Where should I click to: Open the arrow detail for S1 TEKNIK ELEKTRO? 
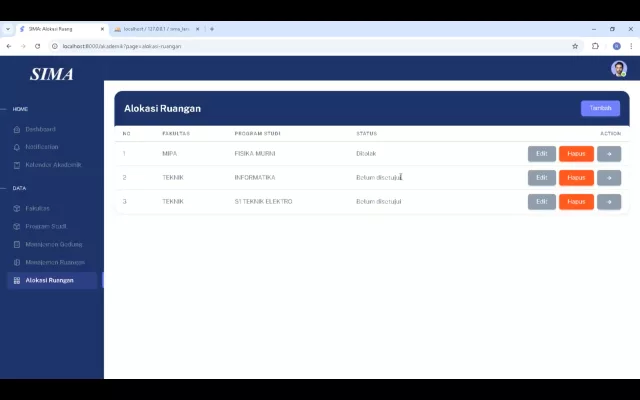(609, 202)
